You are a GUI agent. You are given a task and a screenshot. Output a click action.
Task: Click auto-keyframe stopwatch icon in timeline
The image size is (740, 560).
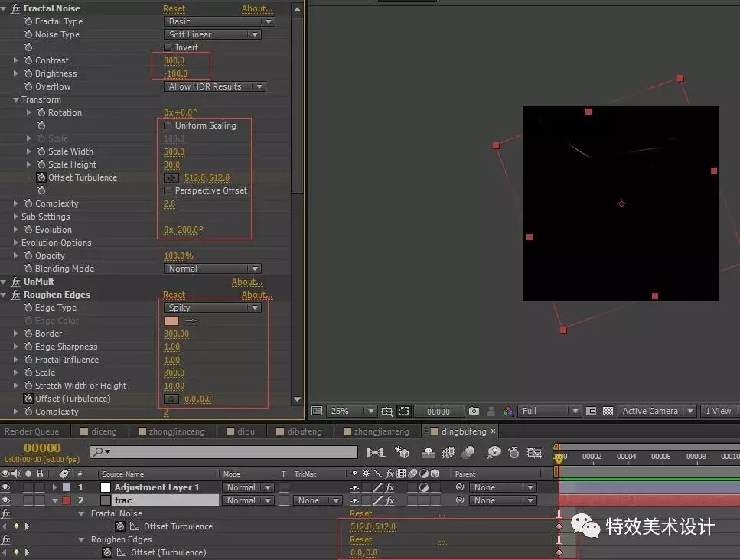point(514,453)
